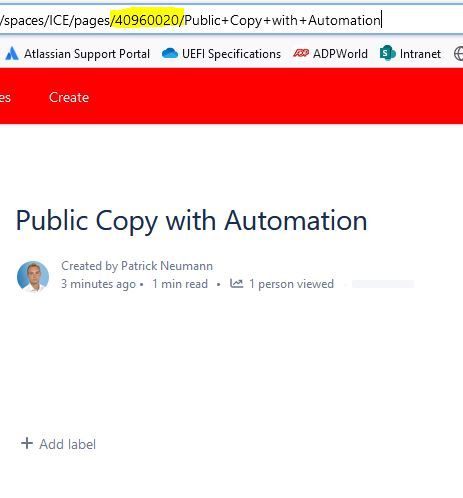Open the ADPWorld bookmark
Viewport: 463px width, 498px height.
[x=330, y=54]
